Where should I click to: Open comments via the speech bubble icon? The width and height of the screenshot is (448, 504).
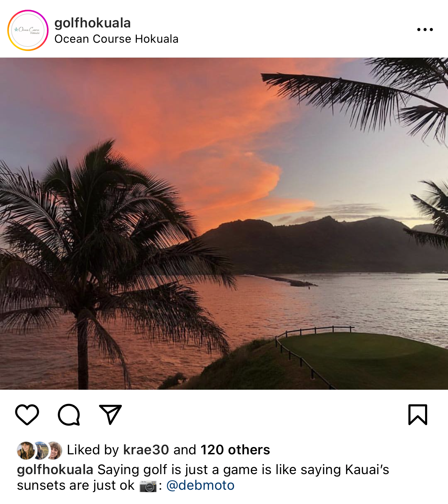coord(69,414)
